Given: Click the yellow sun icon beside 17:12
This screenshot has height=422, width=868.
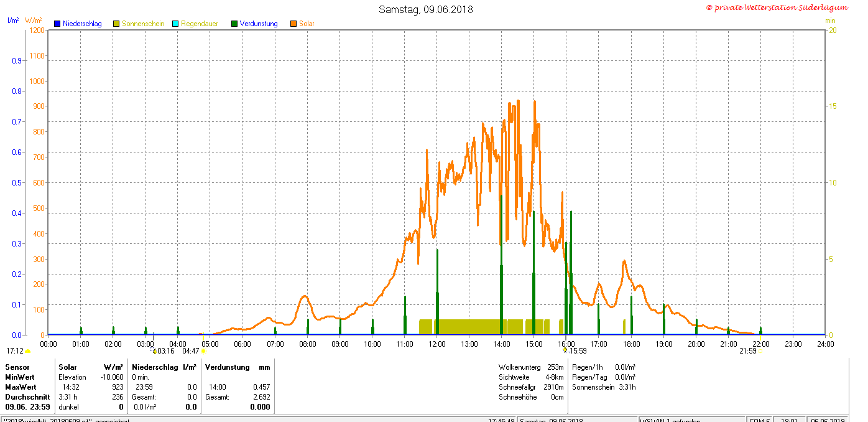Looking at the screenshot, I should coord(27,352).
